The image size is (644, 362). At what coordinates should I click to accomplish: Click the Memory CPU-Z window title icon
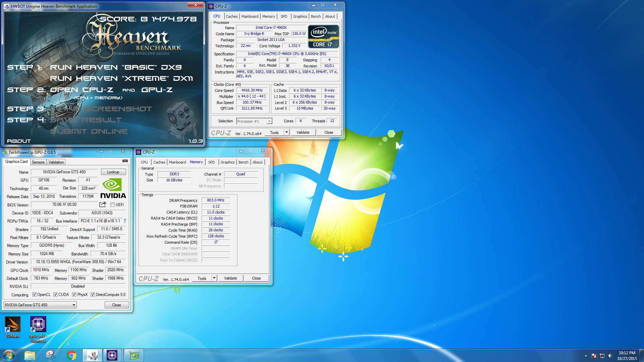click(139, 152)
